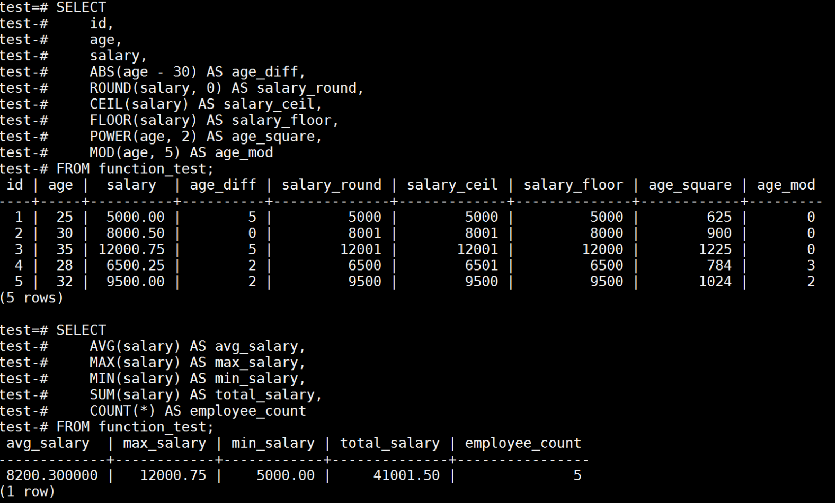Click the POWER(age, 2) expression line
The height and width of the screenshot is (504, 836).
click(x=206, y=137)
